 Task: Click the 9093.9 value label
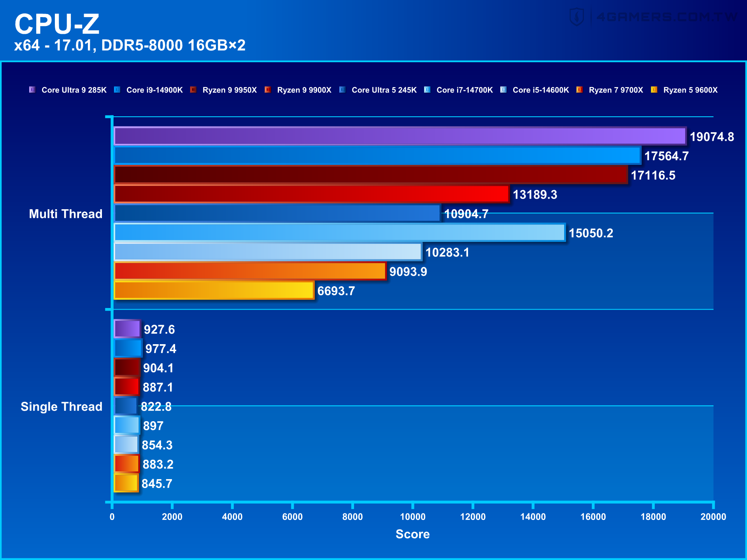click(x=408, y=272)
